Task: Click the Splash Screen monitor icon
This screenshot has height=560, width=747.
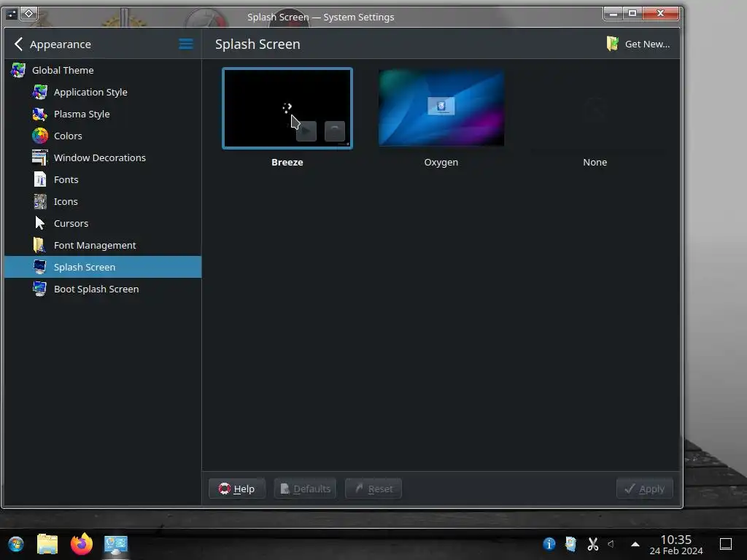Action: point(40,267)
